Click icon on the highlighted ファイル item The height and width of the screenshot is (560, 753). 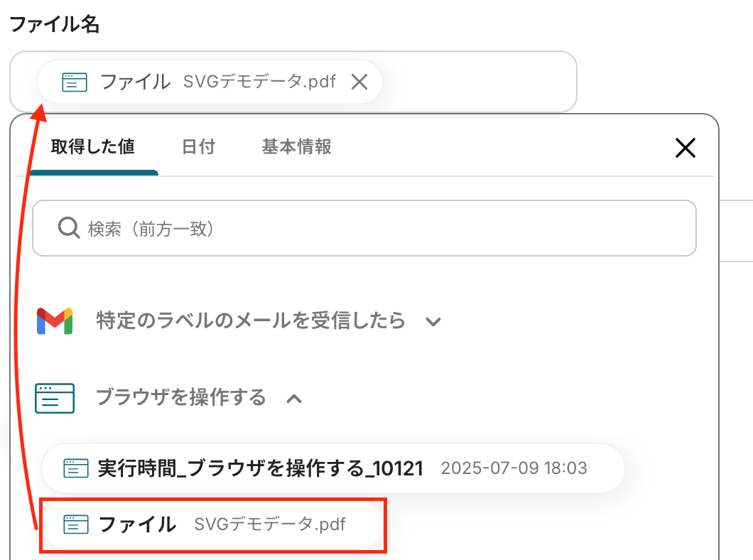(x=75, y=525)
